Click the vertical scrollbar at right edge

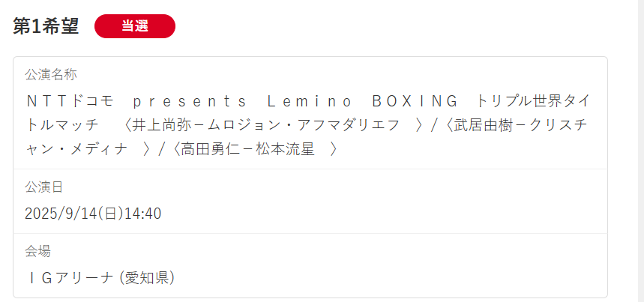[640, 150]
